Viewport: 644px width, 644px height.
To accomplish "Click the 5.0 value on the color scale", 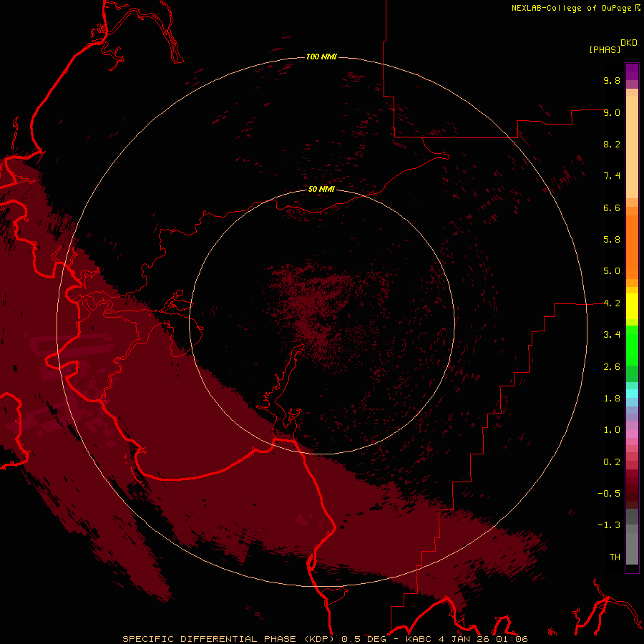I will (612, 271).
